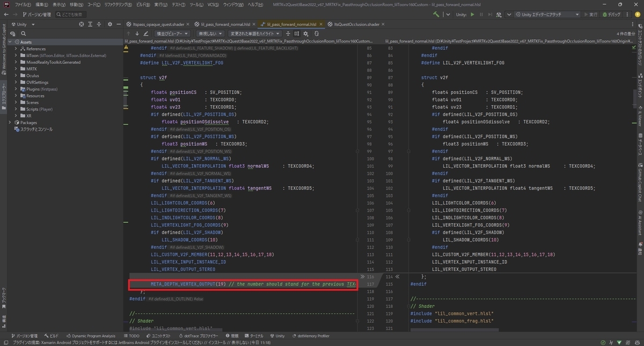Click the locate in Explorer target icon

click(x=82, y=24)
